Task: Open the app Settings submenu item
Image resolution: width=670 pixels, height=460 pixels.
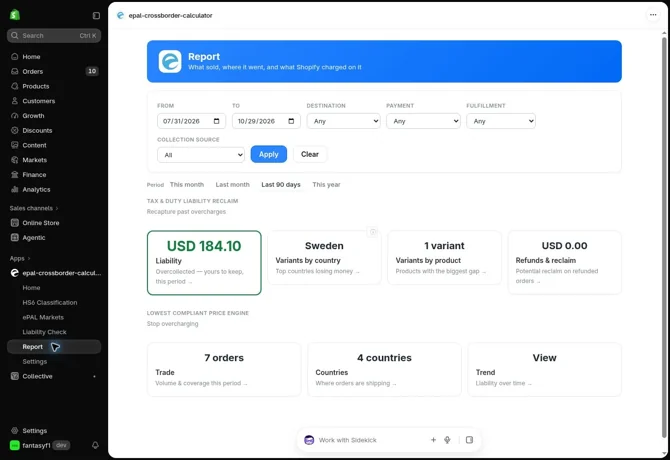Action: (35, 361)
